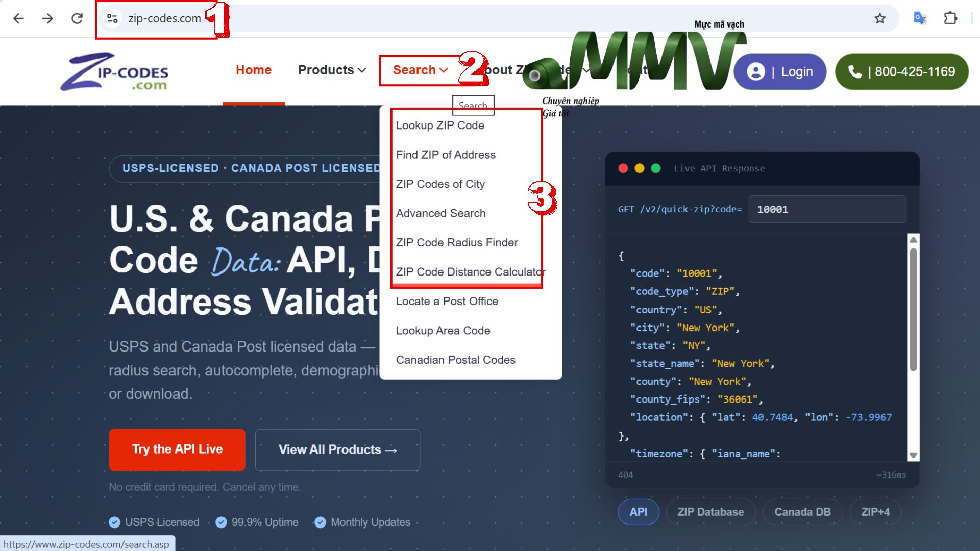Click the "county_fips": "36061" line
This screenshot has width=980, height=551.
coord(697,399)
